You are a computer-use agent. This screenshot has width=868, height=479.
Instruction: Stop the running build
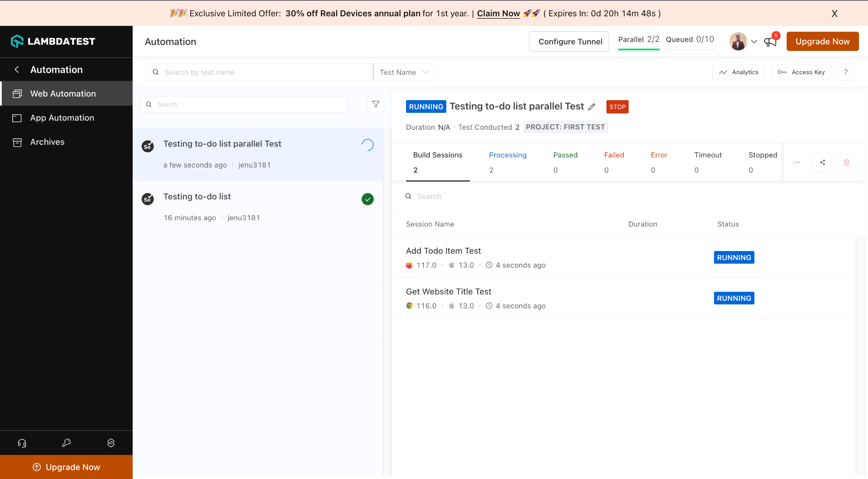pos(617,107)
